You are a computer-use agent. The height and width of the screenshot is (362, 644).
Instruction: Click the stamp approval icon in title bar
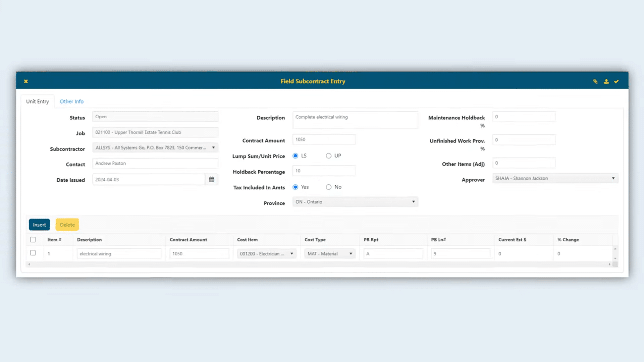tap(606, 81)
